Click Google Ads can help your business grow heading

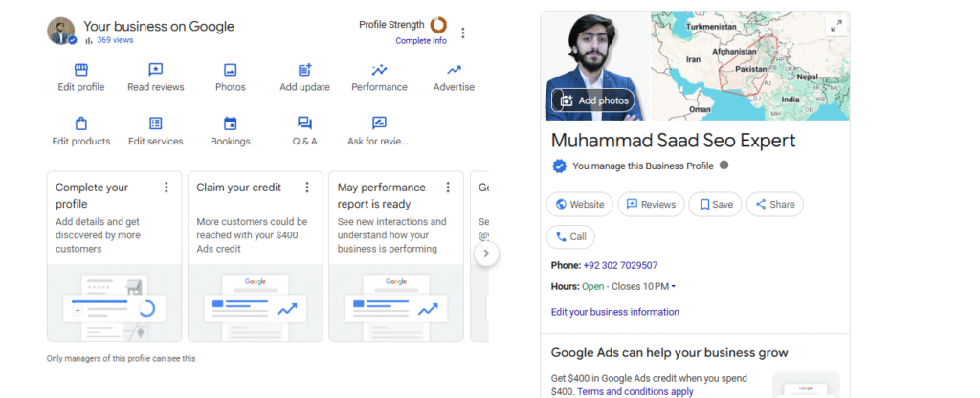click(x=669, y=352)
